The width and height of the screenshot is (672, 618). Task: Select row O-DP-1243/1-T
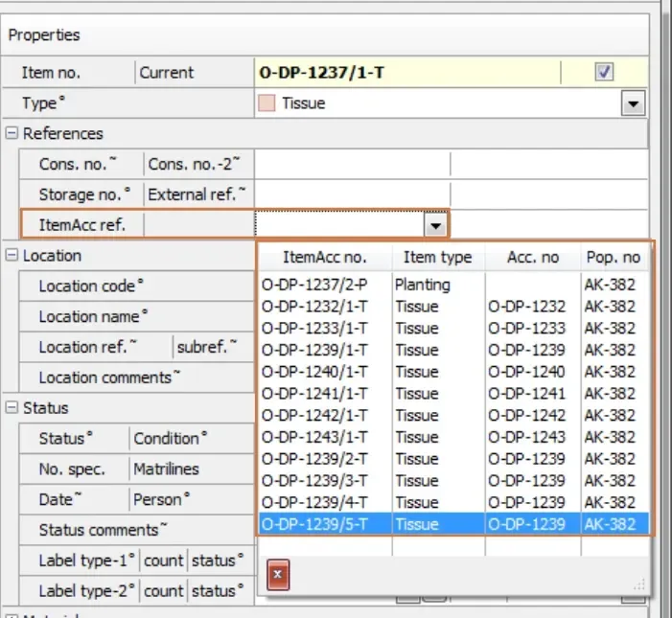pos(453,437)
